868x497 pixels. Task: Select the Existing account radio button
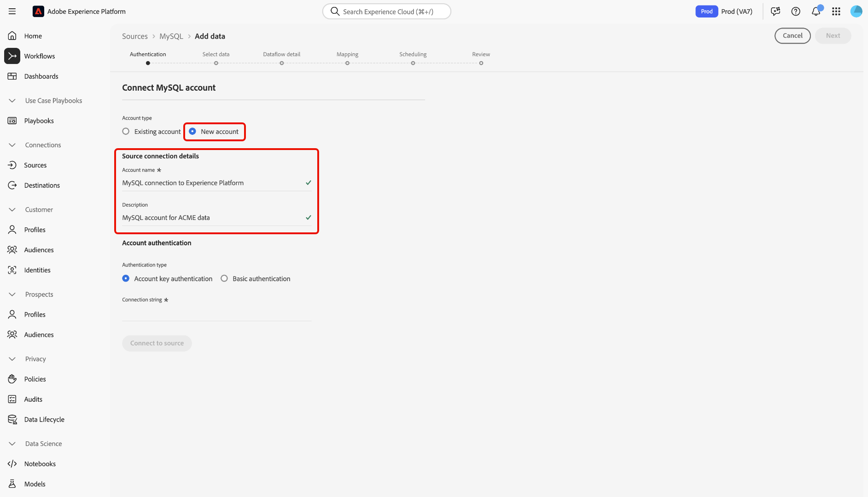126,132
